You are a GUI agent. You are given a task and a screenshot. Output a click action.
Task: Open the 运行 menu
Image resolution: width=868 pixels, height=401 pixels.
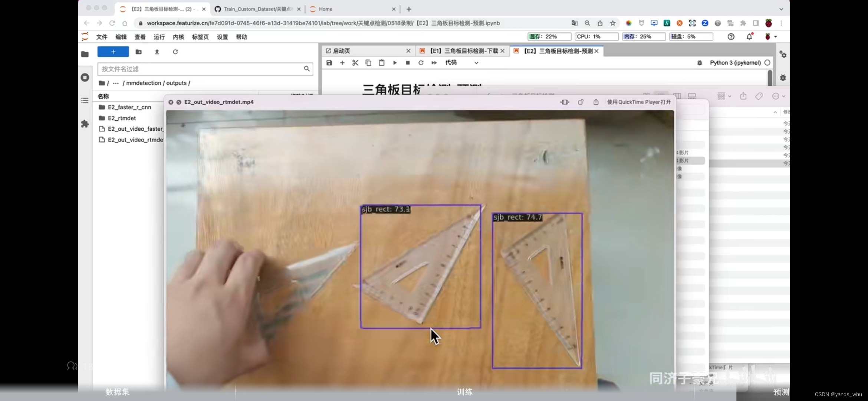159,37
